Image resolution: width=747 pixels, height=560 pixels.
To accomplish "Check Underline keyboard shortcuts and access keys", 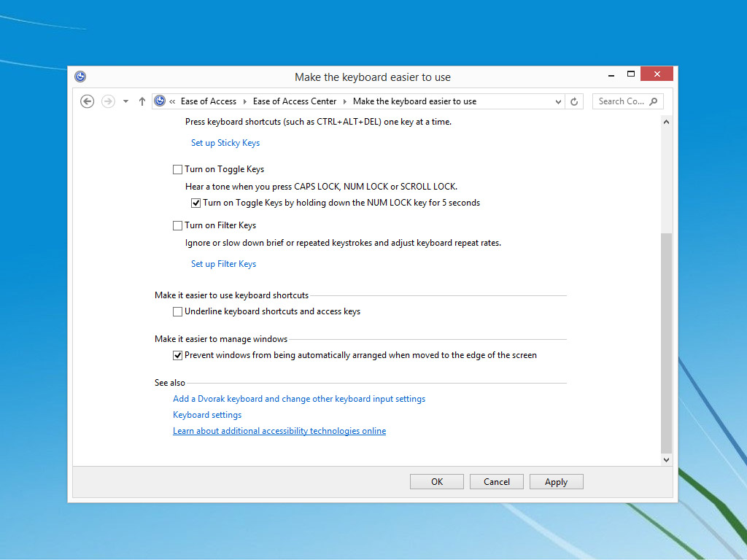I will click(178, 312).
